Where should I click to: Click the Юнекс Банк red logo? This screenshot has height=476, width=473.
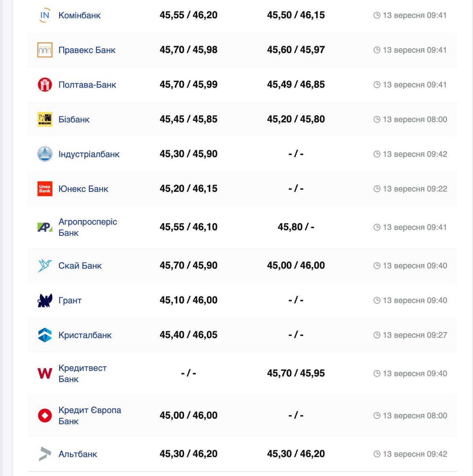[x=45, y=189]
